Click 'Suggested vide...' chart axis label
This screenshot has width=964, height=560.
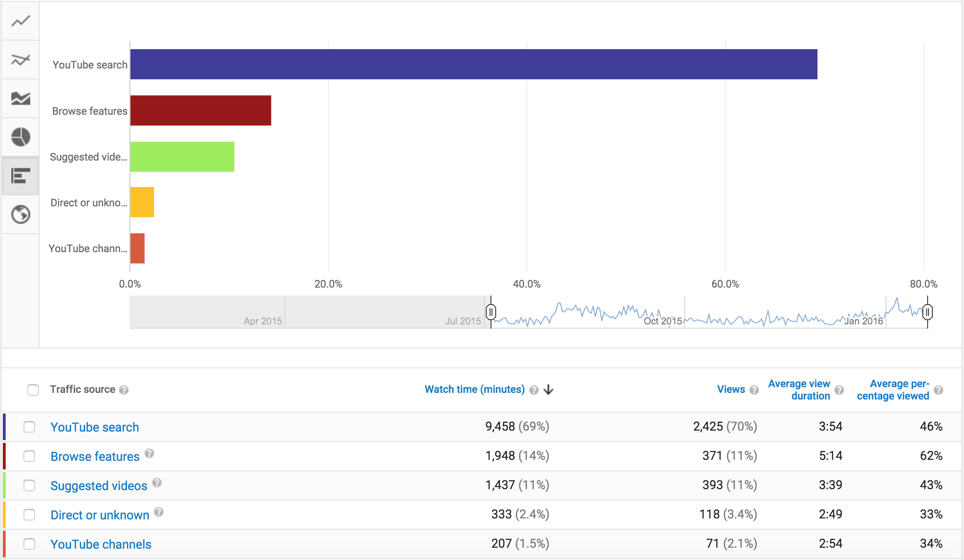coord(88,157)
